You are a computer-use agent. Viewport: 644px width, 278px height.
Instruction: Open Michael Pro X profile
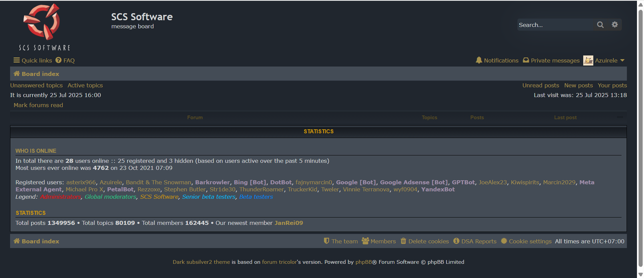click(x=85, y=190)
